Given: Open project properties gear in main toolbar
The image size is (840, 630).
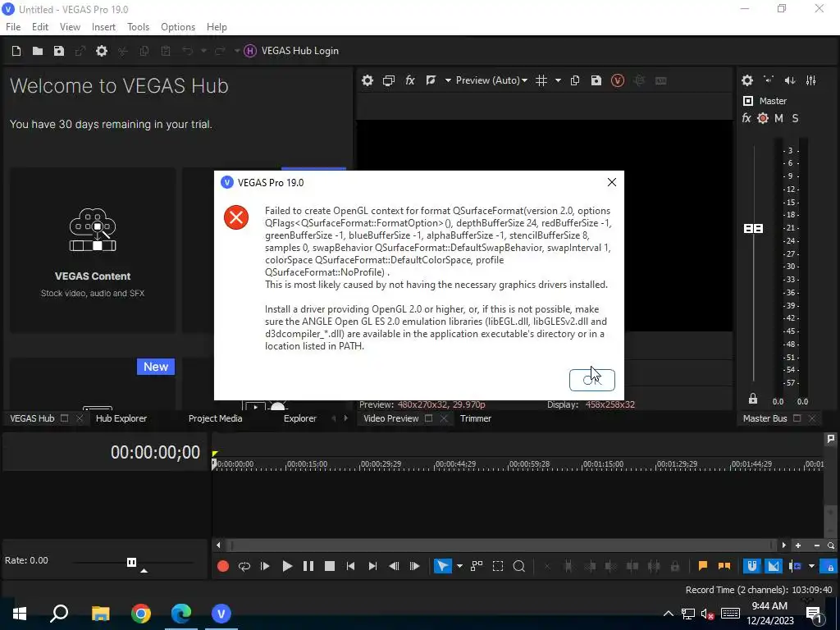Looking at the screenshot, I should tap(102, 51).
